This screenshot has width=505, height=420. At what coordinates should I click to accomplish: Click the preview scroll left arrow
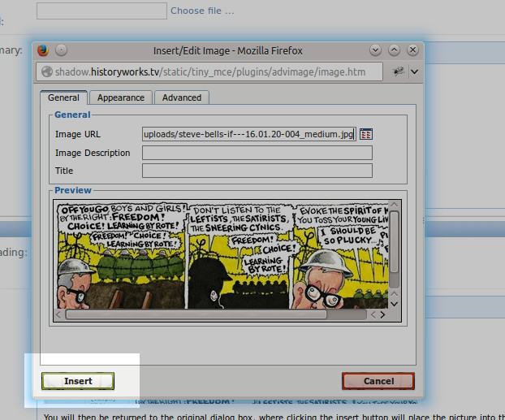pyautogui.click(x=58, y=314)
